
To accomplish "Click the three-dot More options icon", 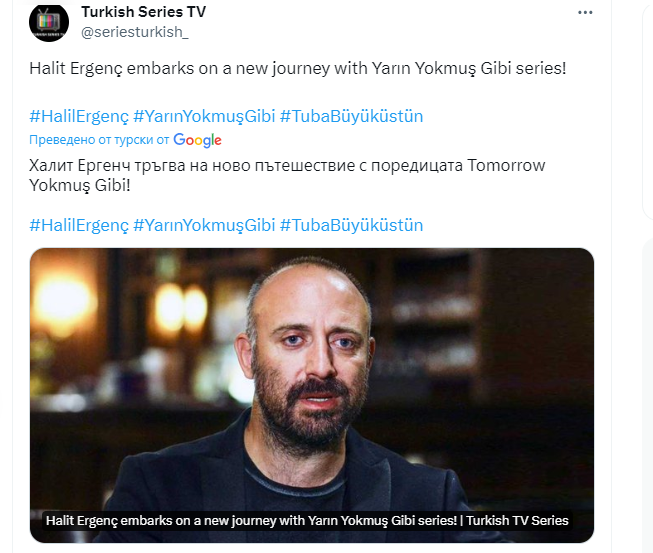I will [x=584, y=14].
